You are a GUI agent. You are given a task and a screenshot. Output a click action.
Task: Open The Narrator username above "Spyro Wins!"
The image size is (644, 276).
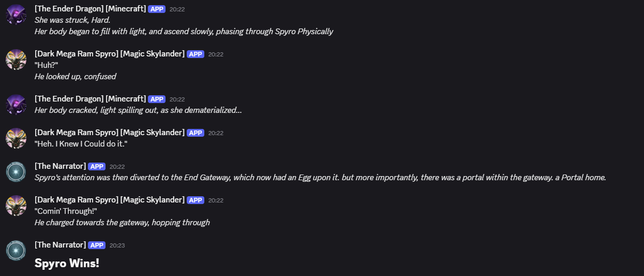60,245
